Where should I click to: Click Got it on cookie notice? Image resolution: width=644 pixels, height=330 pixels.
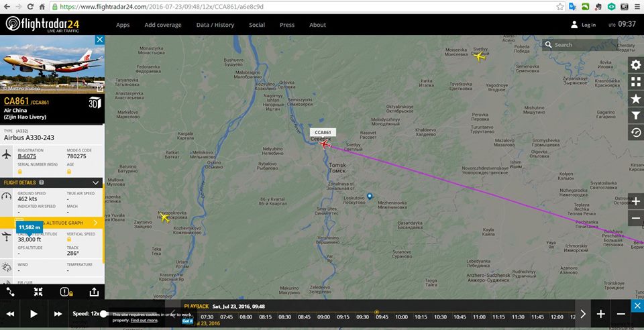[187, 321]
